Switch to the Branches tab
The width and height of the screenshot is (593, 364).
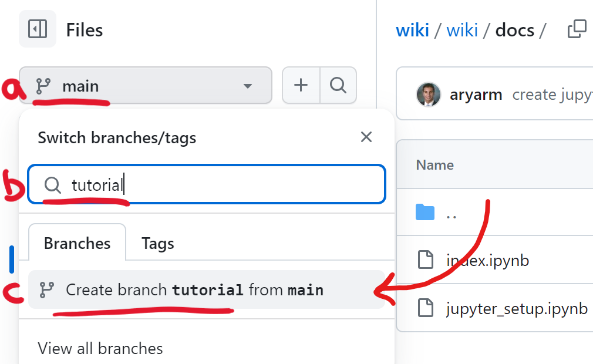[x=77, y=243]
